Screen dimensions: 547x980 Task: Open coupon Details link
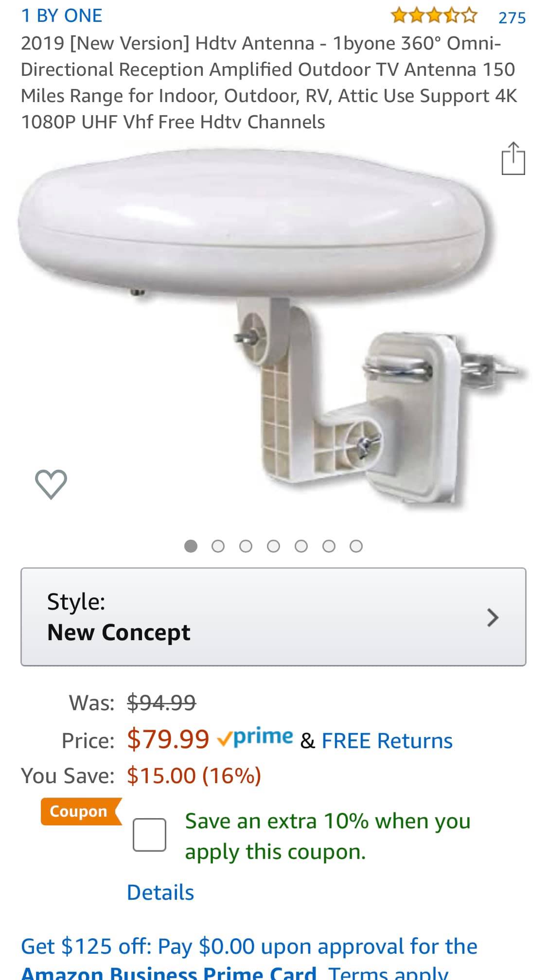(160, 892)
